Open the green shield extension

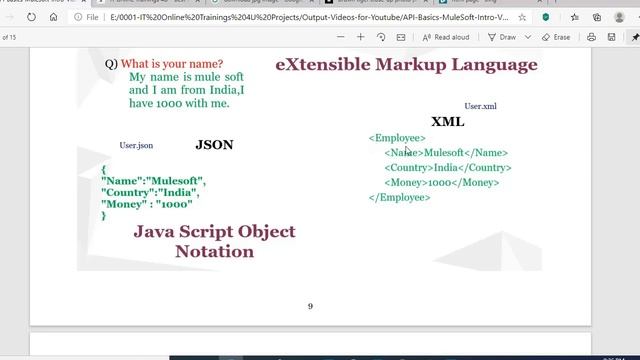(x=546, y=18)
